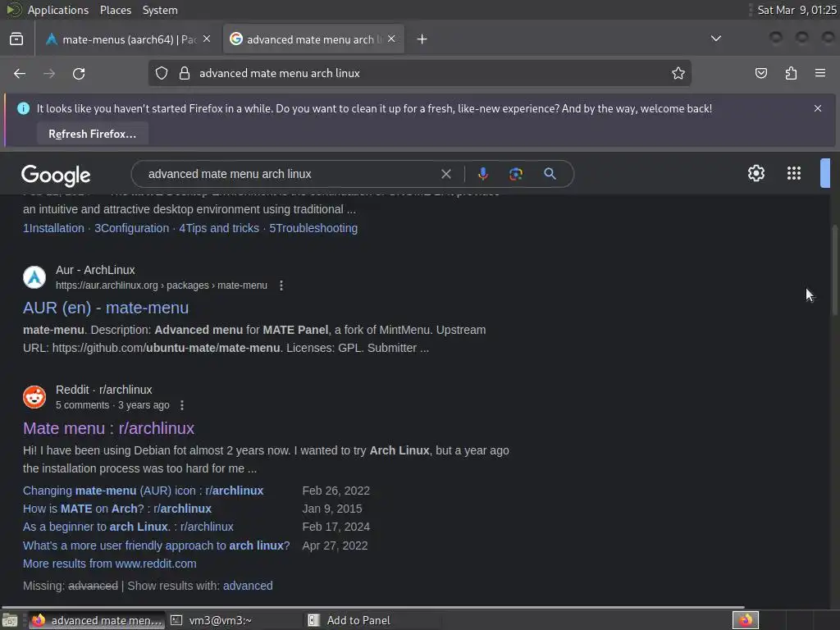Click More results from www.reddit.com
This screenshot has width=840, height=630.
[110, 564]
